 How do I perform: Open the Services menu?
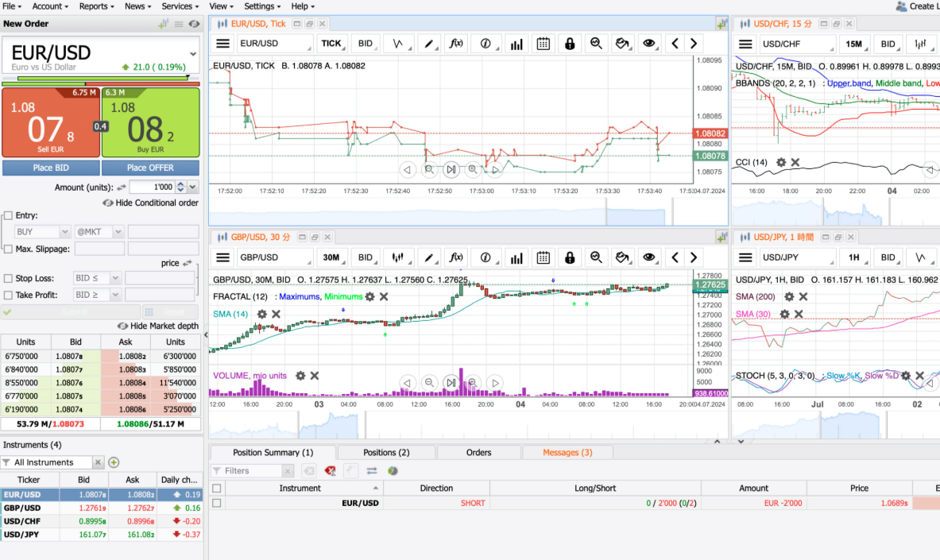pyautogui.click(x=180, y=6)
